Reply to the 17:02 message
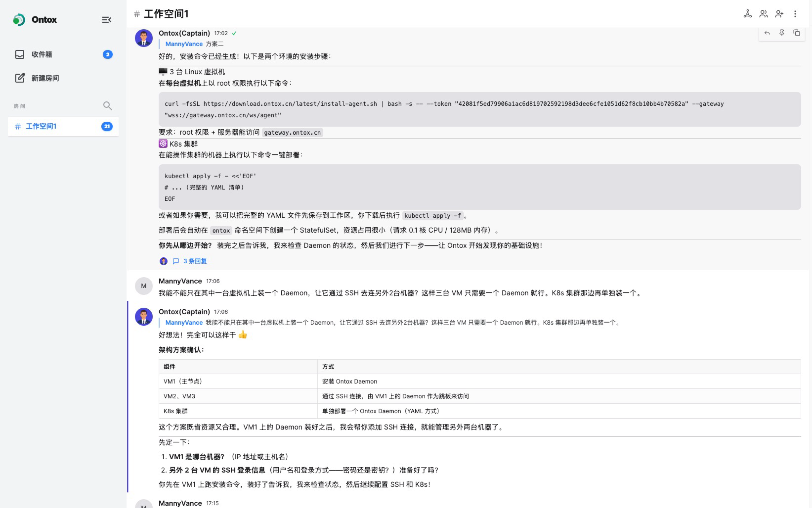This screenshot has height=508, width=812. (767, 33)
